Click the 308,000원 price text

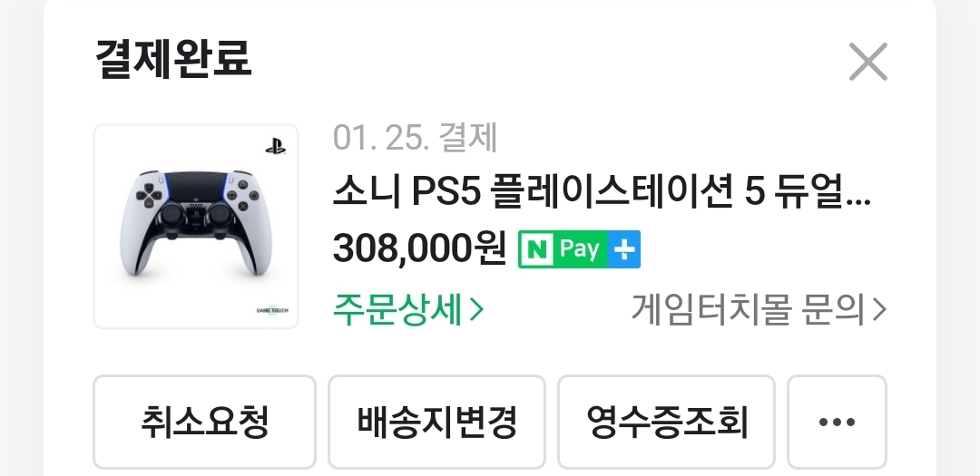click(x=419, y=249)
